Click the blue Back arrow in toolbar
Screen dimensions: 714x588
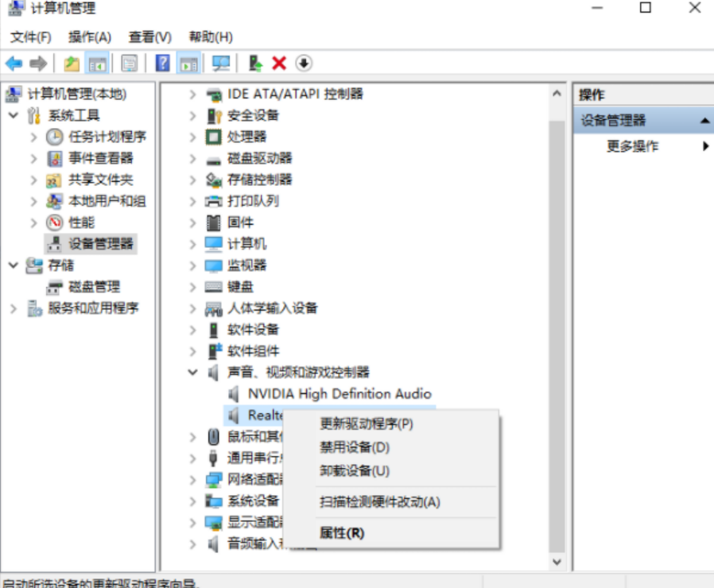pyautogui.click(x=14, y=64)
